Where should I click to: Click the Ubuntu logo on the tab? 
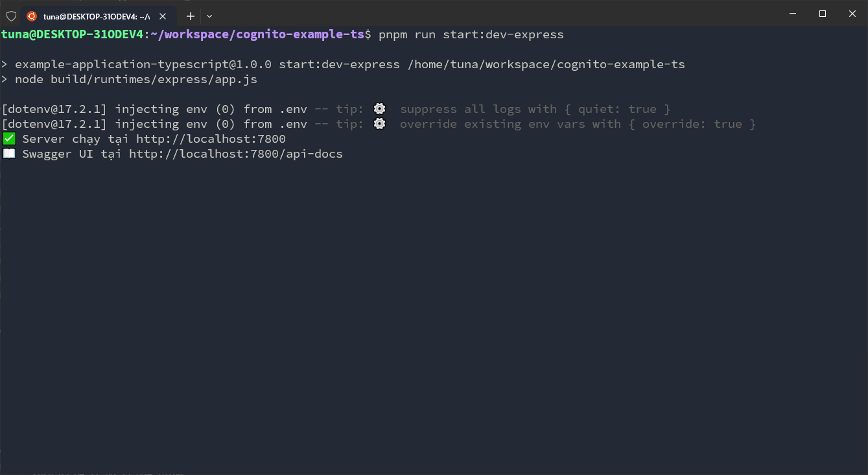click(32, 16)
